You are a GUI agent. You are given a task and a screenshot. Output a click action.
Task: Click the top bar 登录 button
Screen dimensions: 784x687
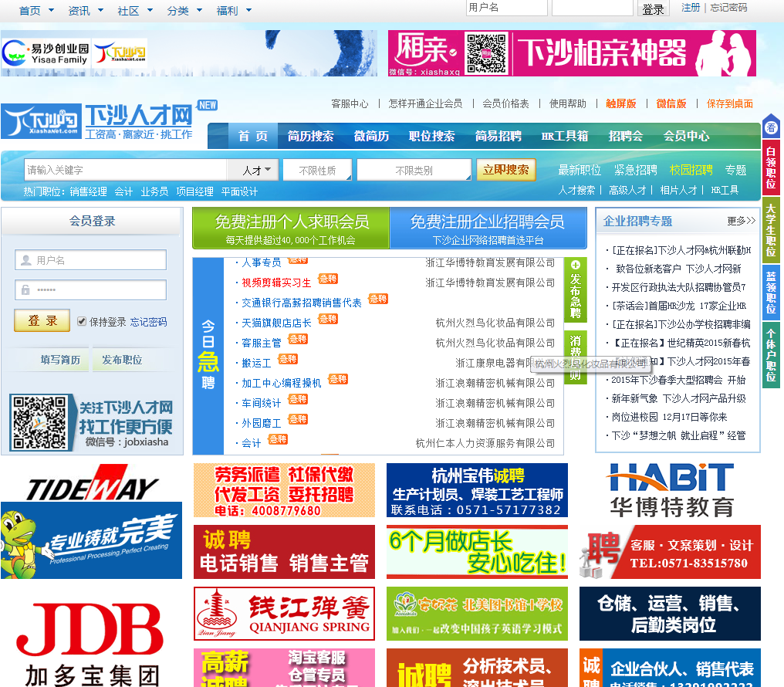pos(653,8)
